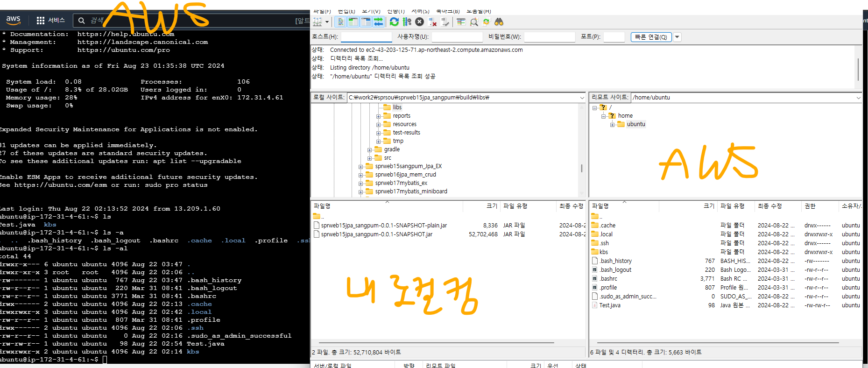
Task: Click the message log vertical scrollbar
Action: point(858,67)
